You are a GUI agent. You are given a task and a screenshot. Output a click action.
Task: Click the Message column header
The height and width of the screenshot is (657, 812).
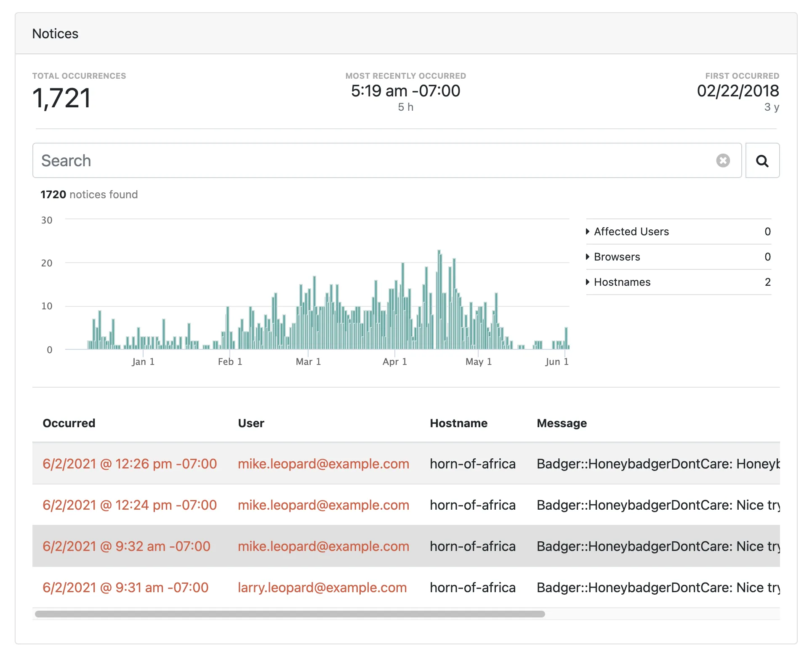[562, 423]
